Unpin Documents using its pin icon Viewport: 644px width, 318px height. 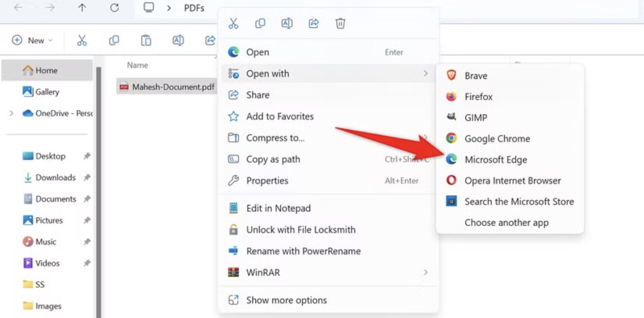click(x=87, y=199)
